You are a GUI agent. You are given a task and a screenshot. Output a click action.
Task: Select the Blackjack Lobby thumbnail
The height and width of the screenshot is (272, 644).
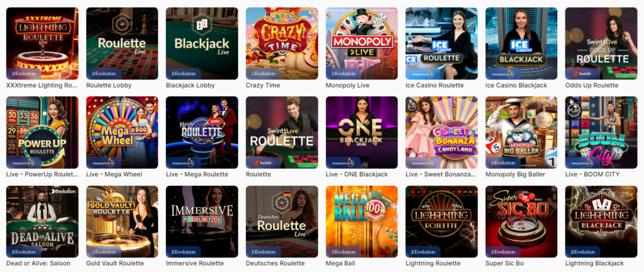pos(202,43)
